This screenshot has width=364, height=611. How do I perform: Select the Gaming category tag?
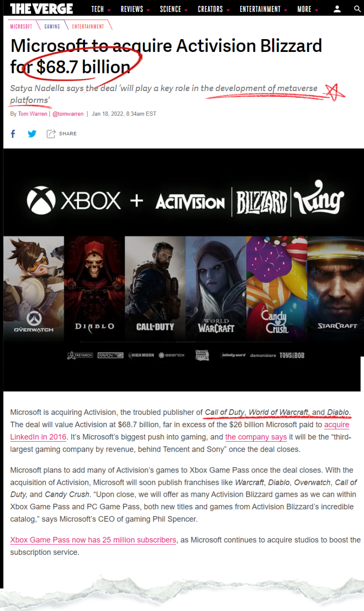point(52,26)
